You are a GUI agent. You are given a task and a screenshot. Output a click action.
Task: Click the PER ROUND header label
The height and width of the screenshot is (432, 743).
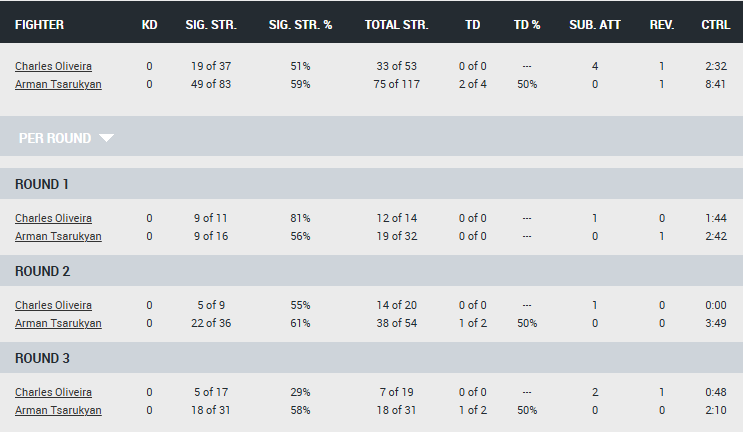55,138
